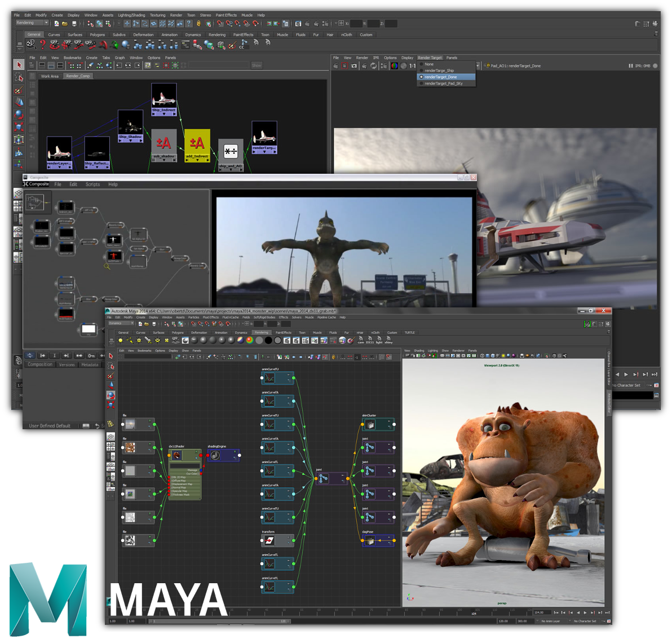The image size is (672, 643).
Task: Expand the Ship_Indirect node down arrow
Action: (x=164, y=114)
